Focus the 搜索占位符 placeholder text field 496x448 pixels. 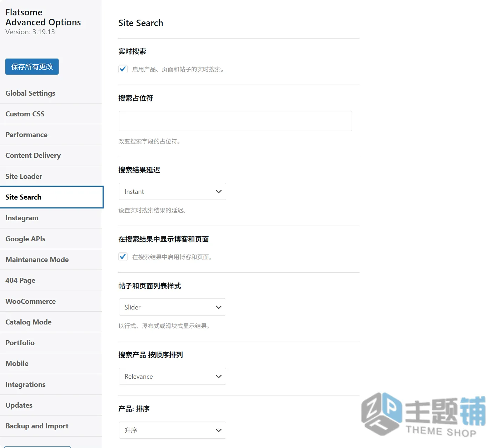[x=235, y=121]
